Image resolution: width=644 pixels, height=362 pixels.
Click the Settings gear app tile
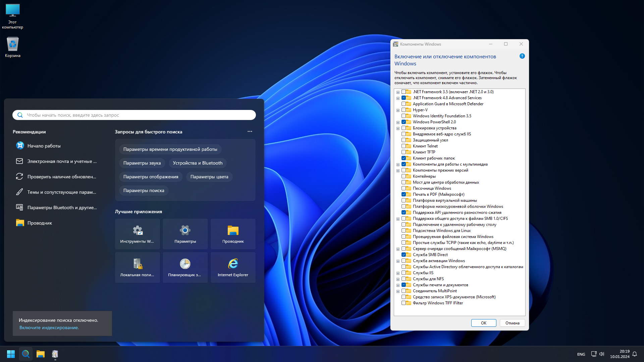pyautogui.click(x=185, y=234)
